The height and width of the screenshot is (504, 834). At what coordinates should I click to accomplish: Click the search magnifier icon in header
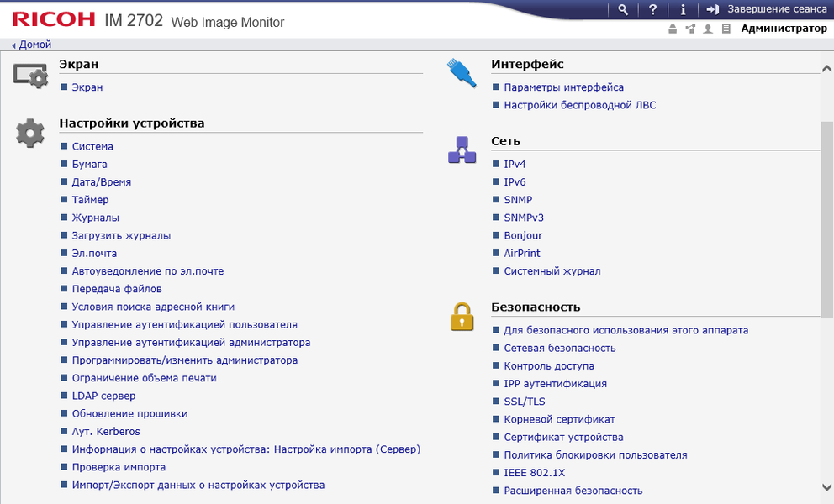(x=623, y=9)
